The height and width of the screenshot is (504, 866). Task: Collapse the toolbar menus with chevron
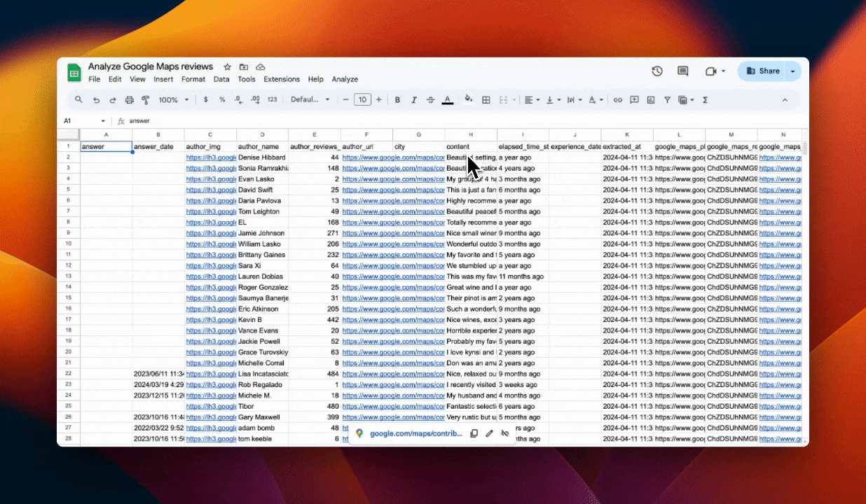pyautogui.click(x=785, y=100)
